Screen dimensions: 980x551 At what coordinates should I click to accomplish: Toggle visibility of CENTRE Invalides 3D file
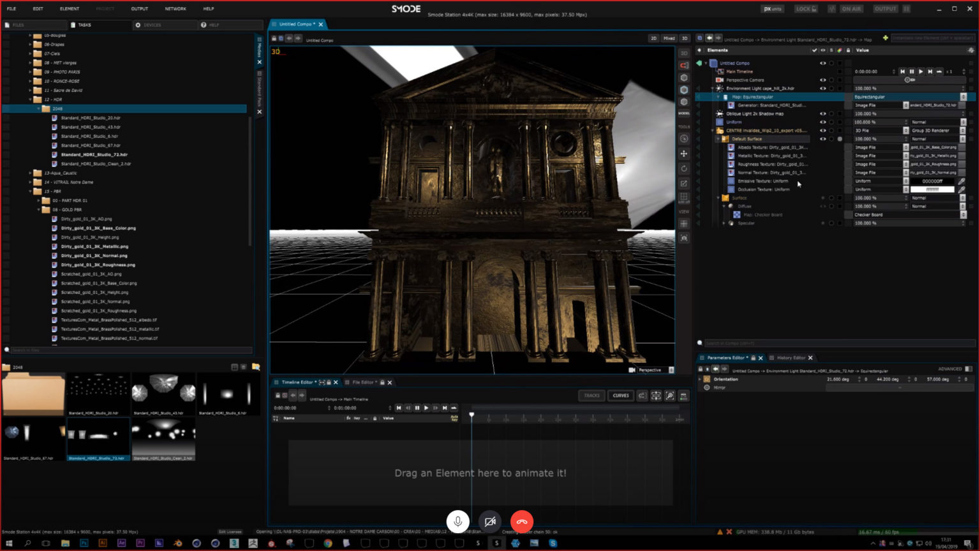(822, 130)
